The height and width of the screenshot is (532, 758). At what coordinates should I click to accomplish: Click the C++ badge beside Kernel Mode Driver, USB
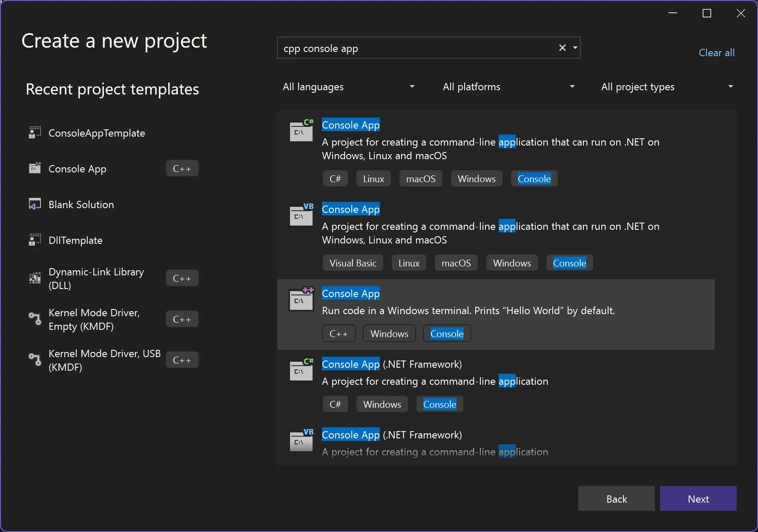(182, 360)
